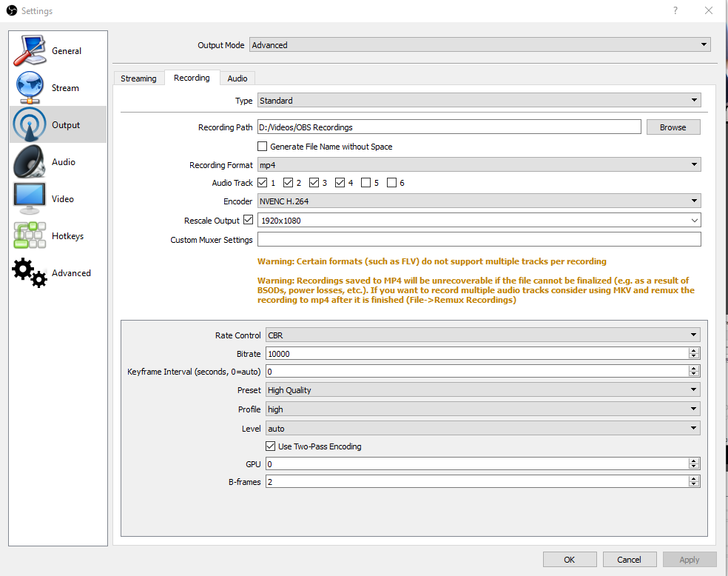
Task: Click the Custom Muxer Settings field
Action: (x=479, y=239)
